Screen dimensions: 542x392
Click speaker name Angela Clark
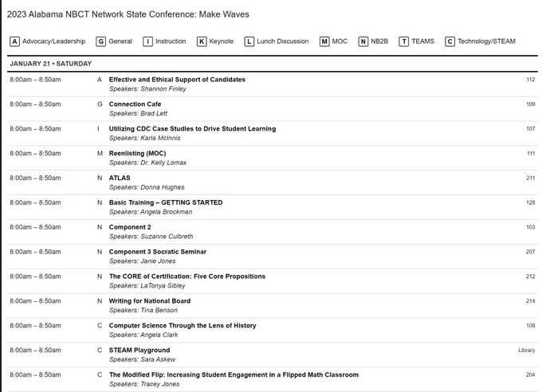[159, 335]
